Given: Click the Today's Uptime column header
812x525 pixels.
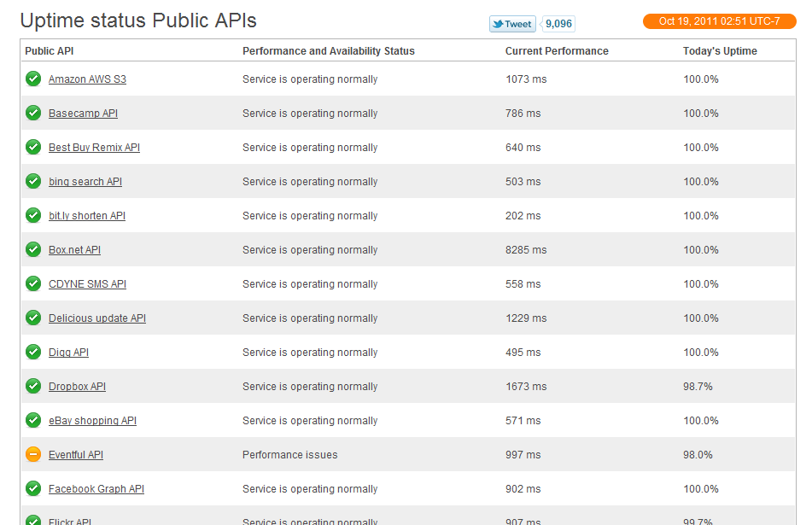Looking at the screenshot, I should click(x=720, y=51).
